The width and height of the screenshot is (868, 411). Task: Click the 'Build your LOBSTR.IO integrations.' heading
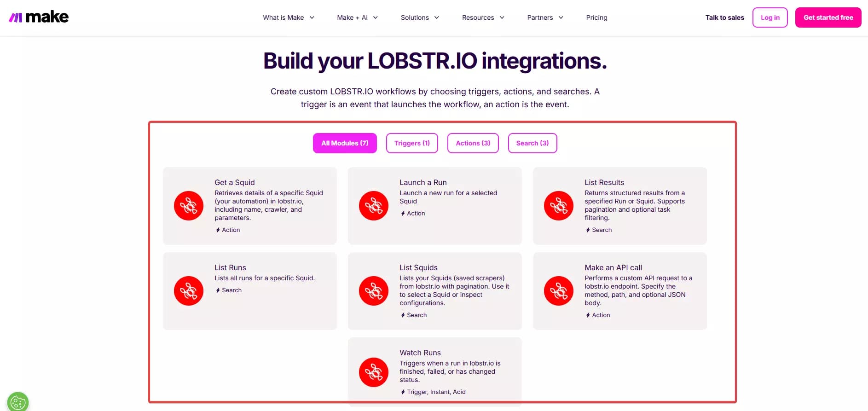pos(435,61)
